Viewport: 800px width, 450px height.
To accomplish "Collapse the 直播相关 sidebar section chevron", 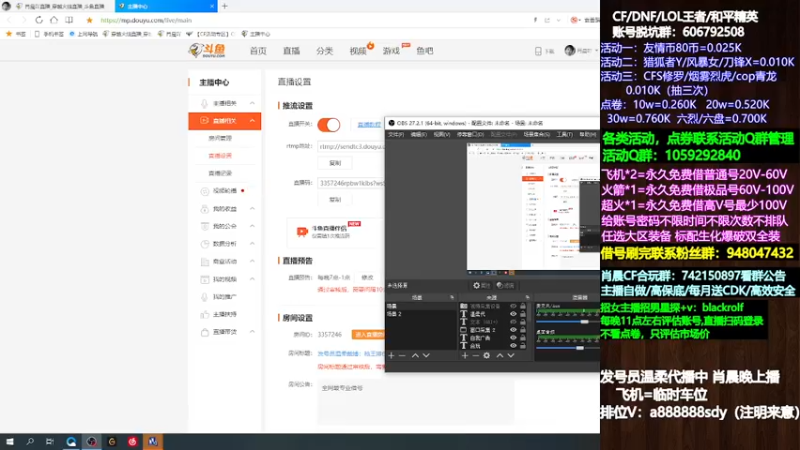I will point(252,121).
